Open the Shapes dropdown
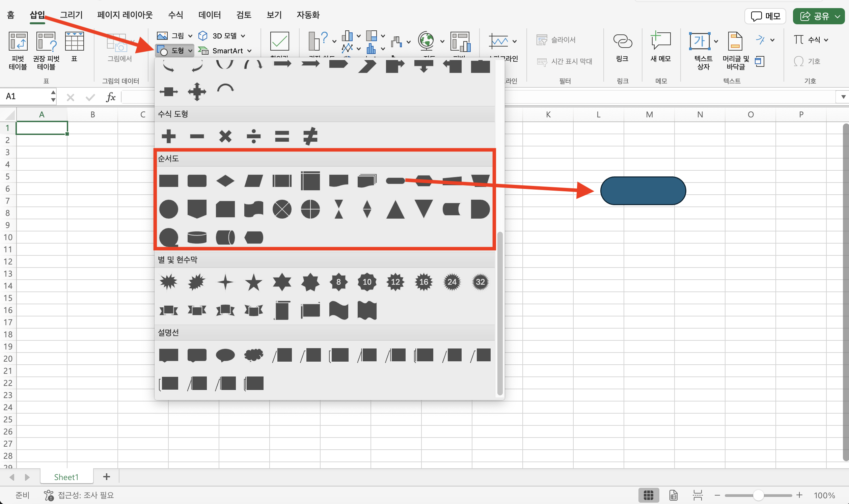This screenshot has width=849, height=504. point(174,51)
